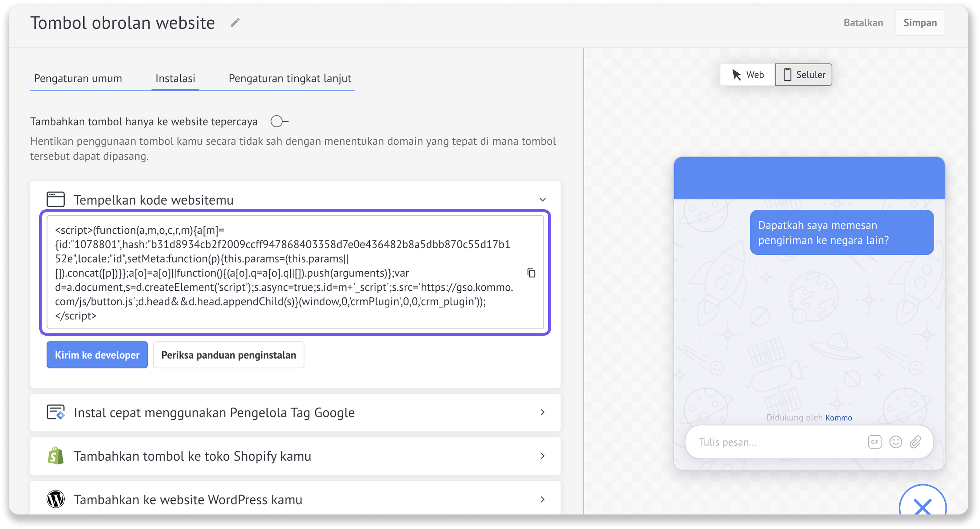The height and width of the screenshot is (529, 980).
Task: Open the Pengaturan umum tab
Action: (78, 78)
